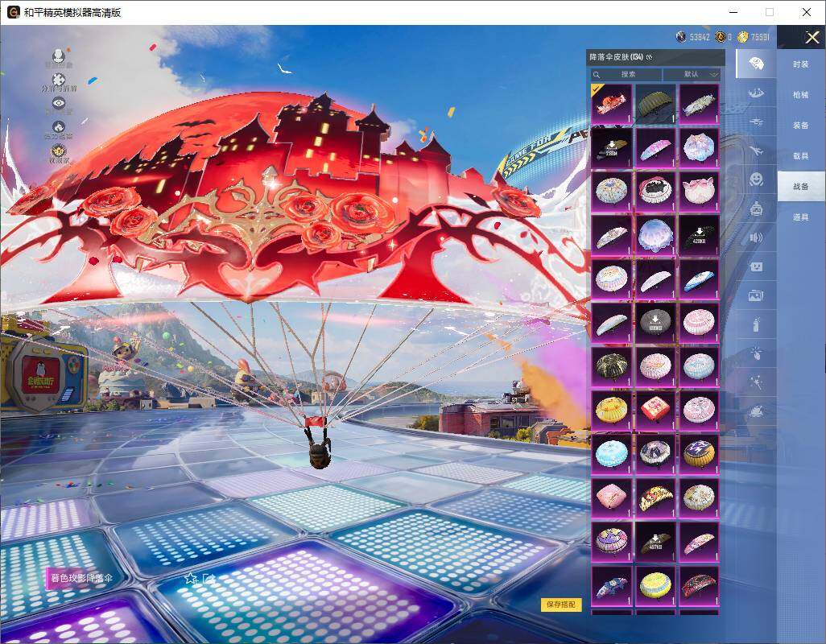The image size is (826, 644).
Task: Open the sparkling grenade effect category
Action: pos(756,353)
